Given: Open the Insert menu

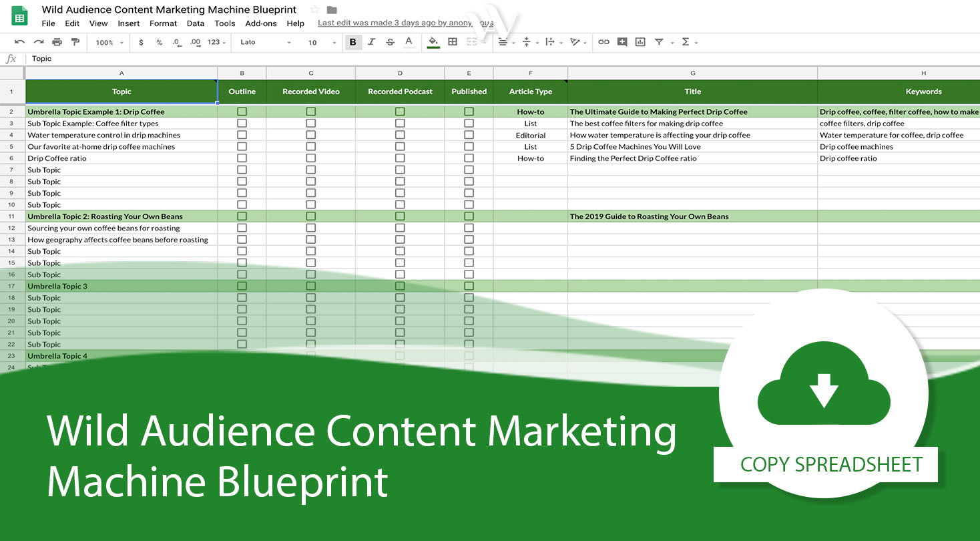Looking at the screenshot, I should 129,23.
